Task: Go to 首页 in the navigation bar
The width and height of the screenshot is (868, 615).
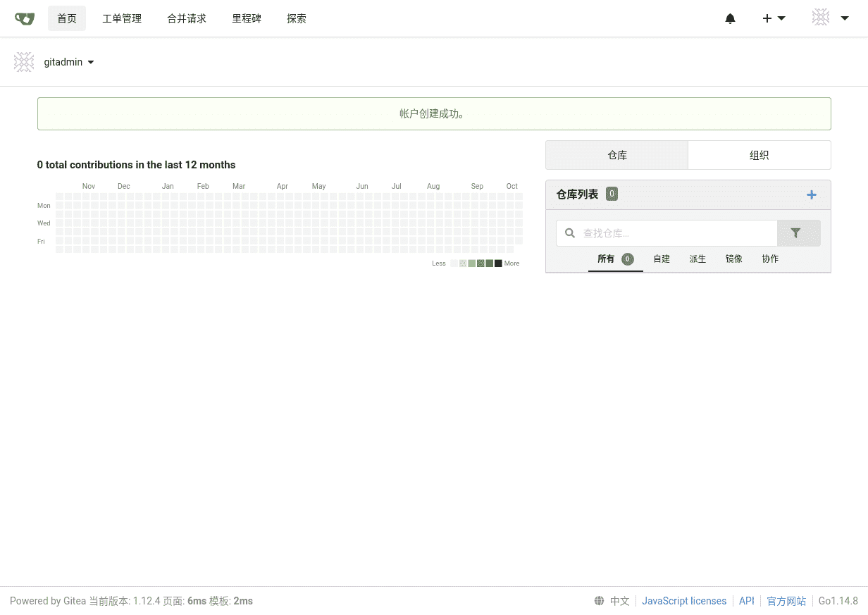Action: [67, 18]
